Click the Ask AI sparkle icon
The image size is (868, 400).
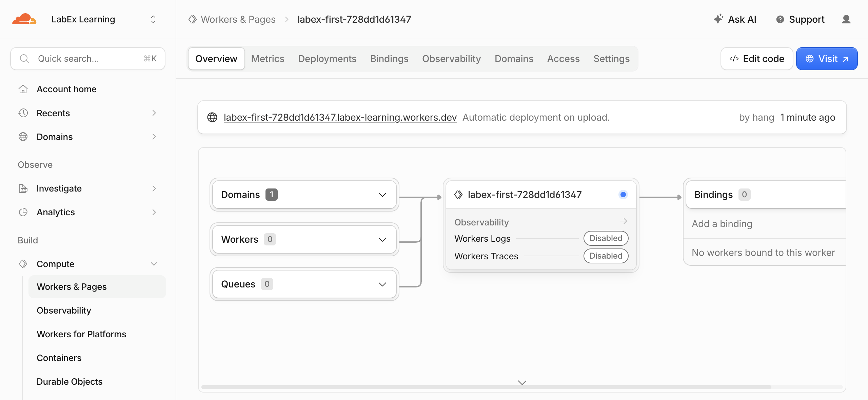[x=718, y=19]
